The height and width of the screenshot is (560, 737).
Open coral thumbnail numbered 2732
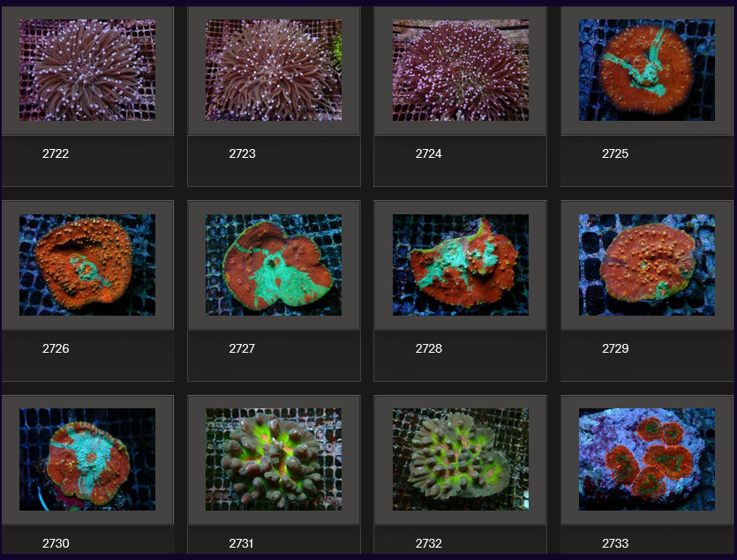click(x=461, y=459)
